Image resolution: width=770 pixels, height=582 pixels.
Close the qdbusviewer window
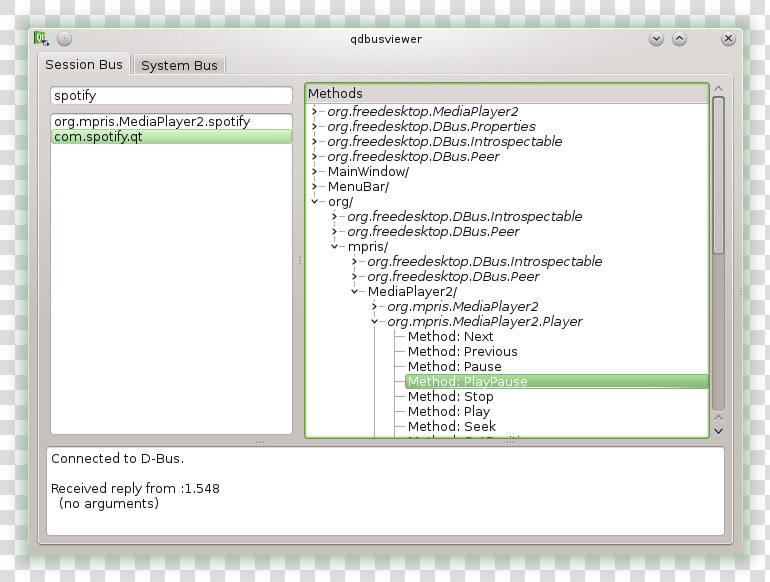(x=728, y=39)
